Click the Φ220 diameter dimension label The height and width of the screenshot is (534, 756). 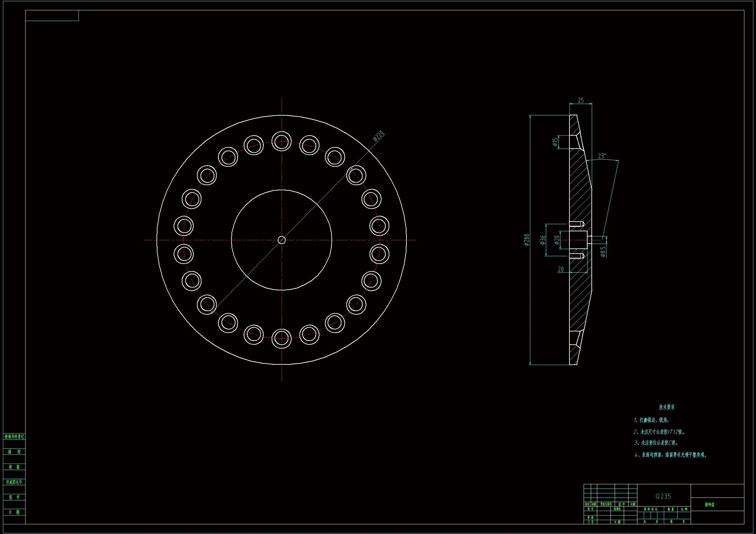(378, 136)
